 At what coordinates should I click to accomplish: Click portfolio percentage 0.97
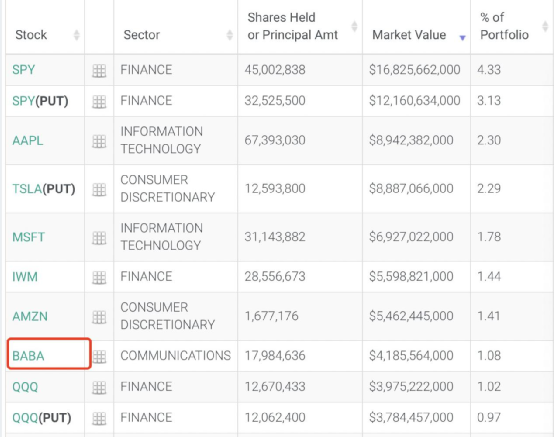tap(489, 418)
